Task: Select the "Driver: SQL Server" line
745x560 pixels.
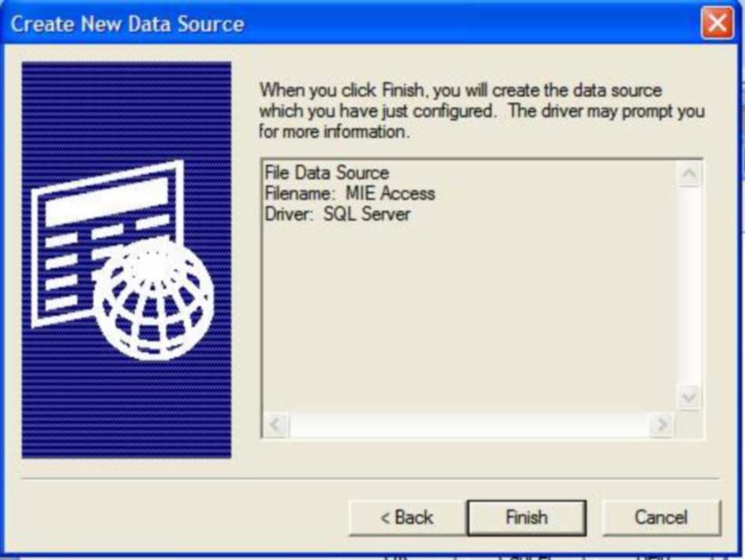Action: (337, 215)
